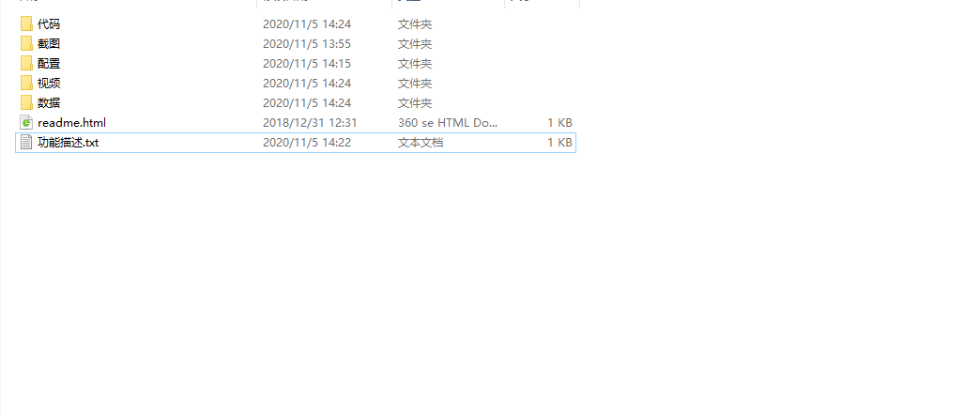
Task: Select the 配置 folder icon
Action: click(x=26, y=63)
